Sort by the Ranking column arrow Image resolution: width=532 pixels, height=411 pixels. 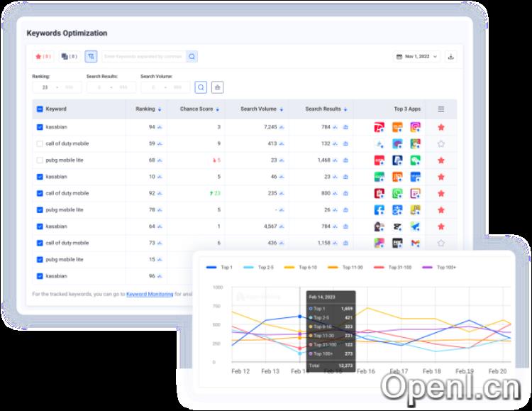(x=160, y=109)
